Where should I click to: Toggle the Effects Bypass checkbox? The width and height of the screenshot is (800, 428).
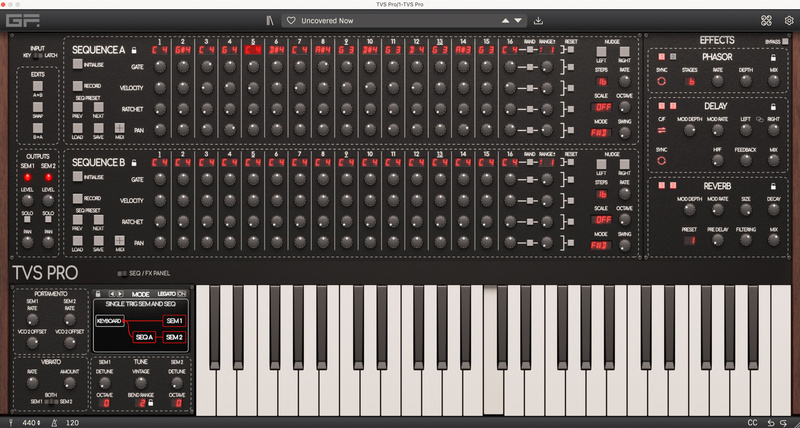tap(785, 41)
